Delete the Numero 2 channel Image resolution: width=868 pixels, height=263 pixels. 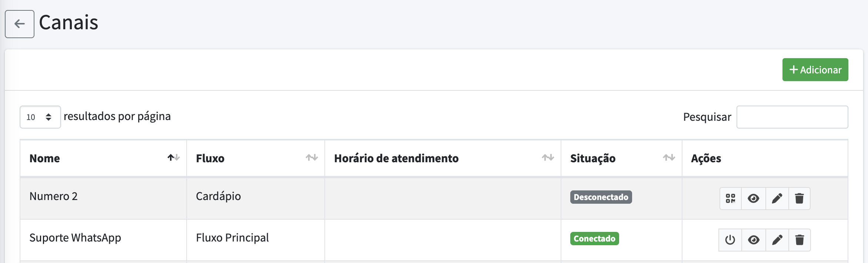pos(799,199)
